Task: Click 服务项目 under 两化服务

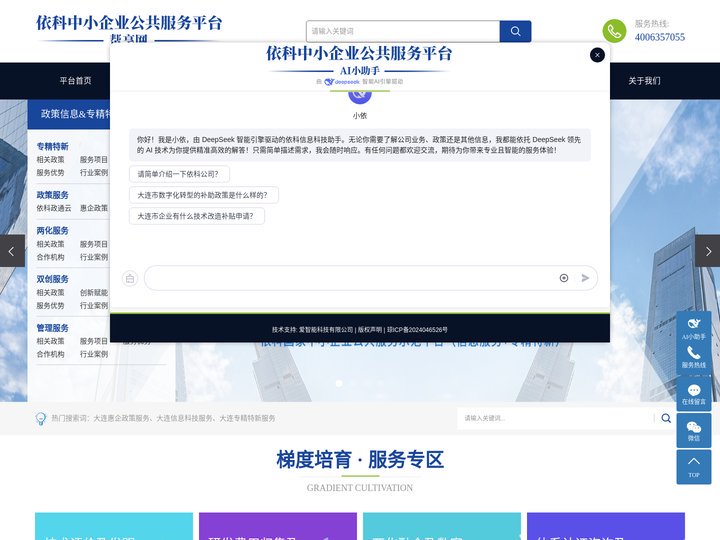Action: pyautogui.click(x=94, y=244)
